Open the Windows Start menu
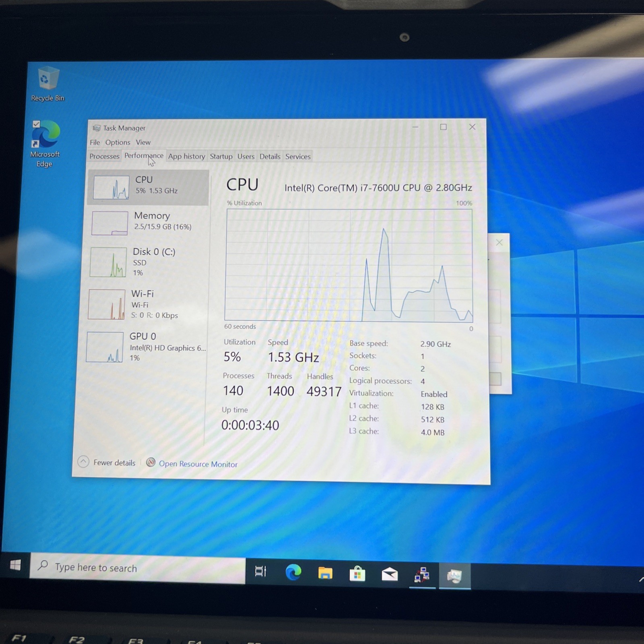644x644 pixels. click(15, 566)
